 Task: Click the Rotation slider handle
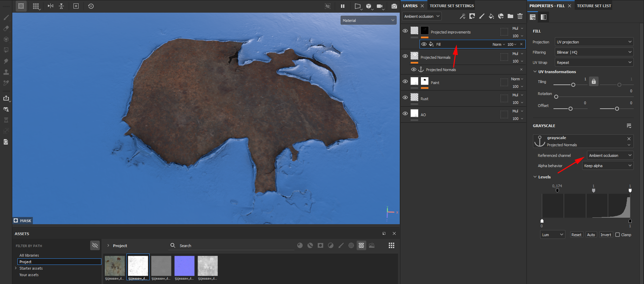click(556, 97)
